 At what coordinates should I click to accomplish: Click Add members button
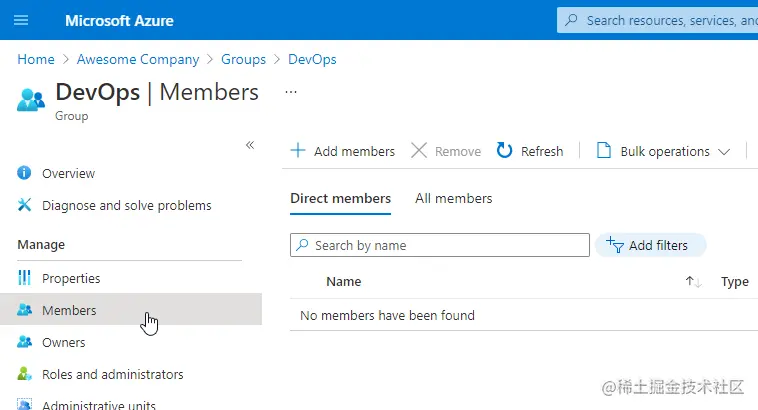342,151
